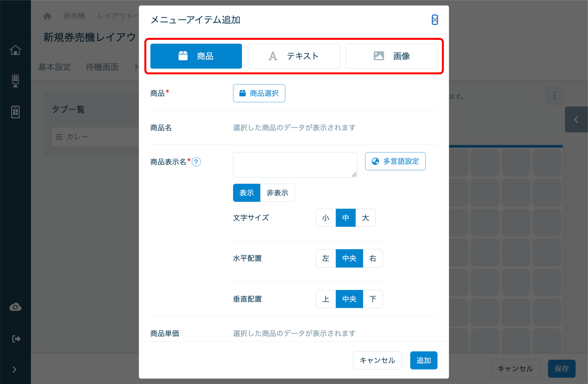Viewport: 588px width, 384px height.
Task: Click the breadcrumb home icon
Action: coord(47,16)
